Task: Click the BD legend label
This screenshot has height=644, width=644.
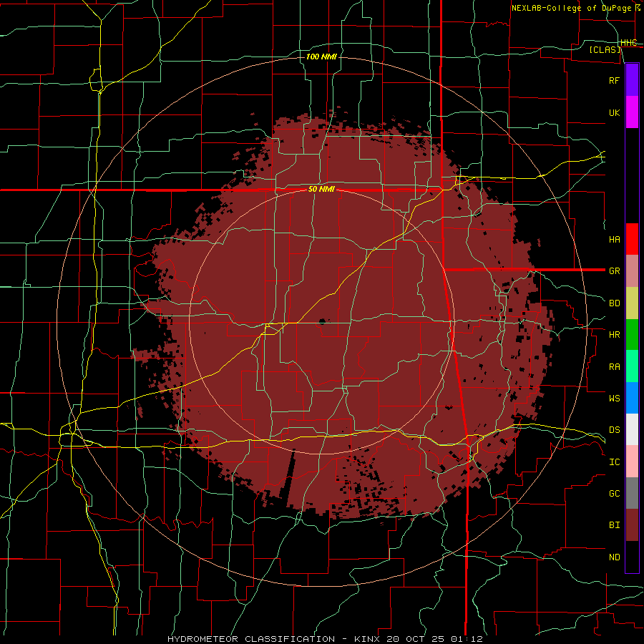Action: click(614, 303)
